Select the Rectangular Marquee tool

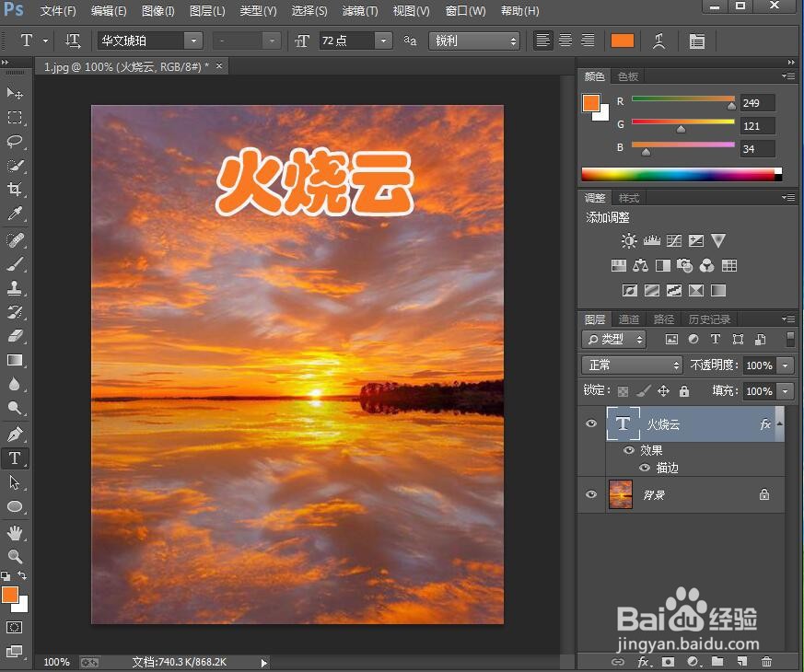tap(15, 118)
